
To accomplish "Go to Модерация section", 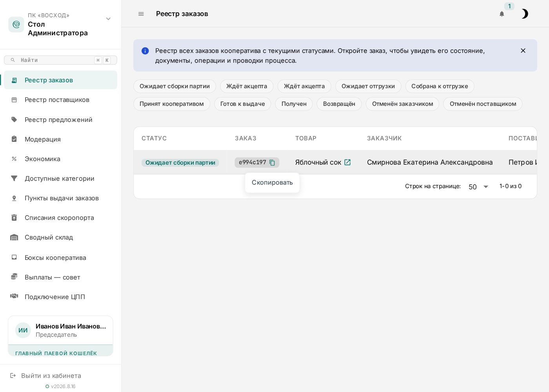I will 60,139.
